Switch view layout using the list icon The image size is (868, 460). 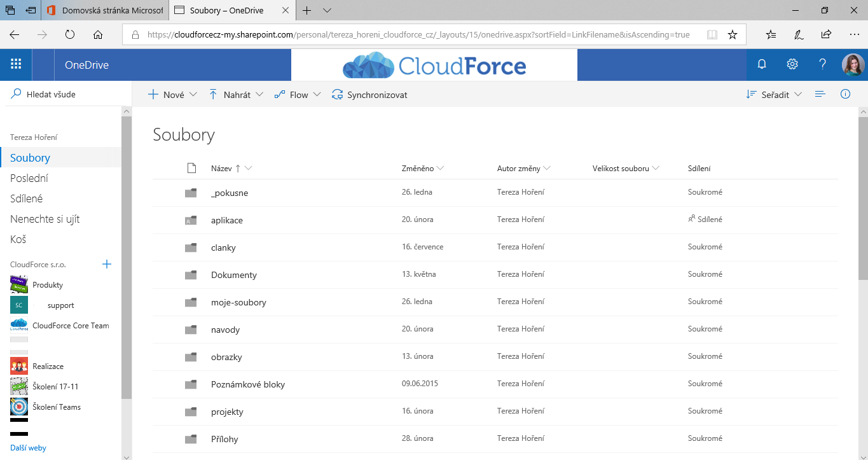pos(820,94)
